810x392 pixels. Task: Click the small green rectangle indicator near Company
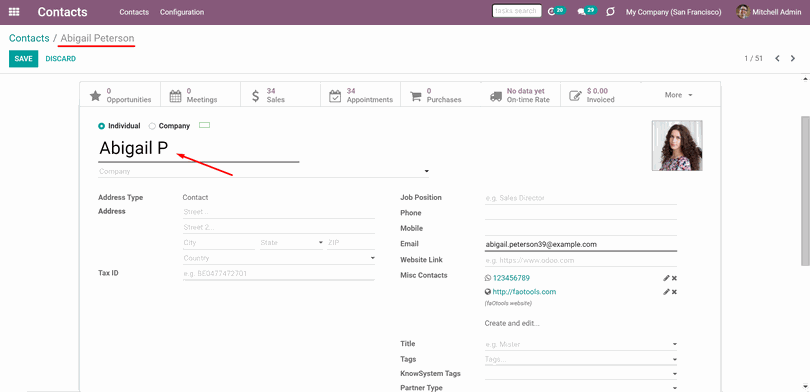point(205,125)
